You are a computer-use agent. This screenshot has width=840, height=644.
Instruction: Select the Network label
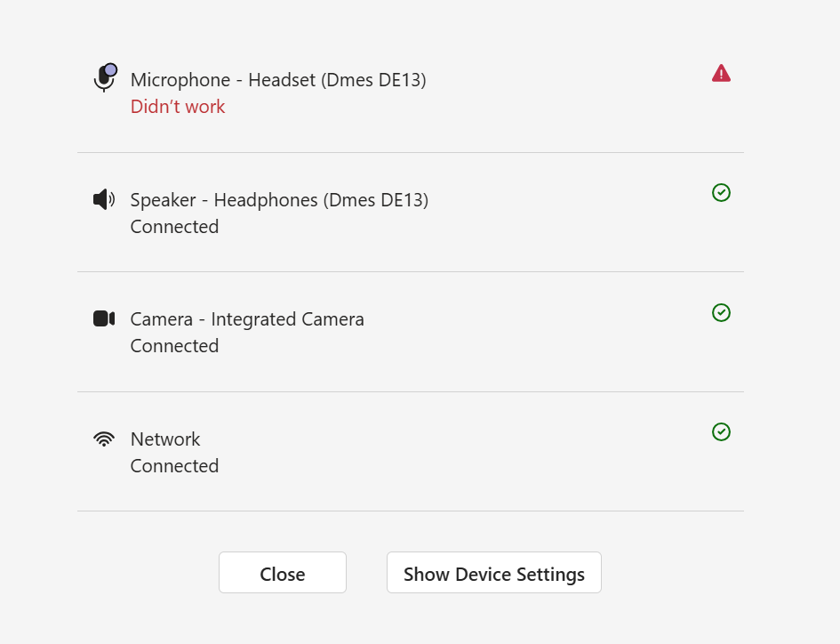point(165,439)
